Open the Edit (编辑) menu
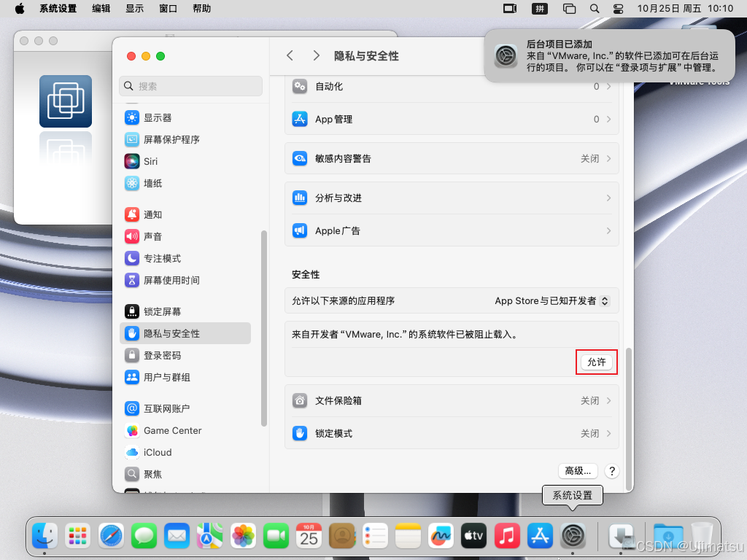Image resolution: width=747 pixels, height=560 pixels. pos(101,9)
